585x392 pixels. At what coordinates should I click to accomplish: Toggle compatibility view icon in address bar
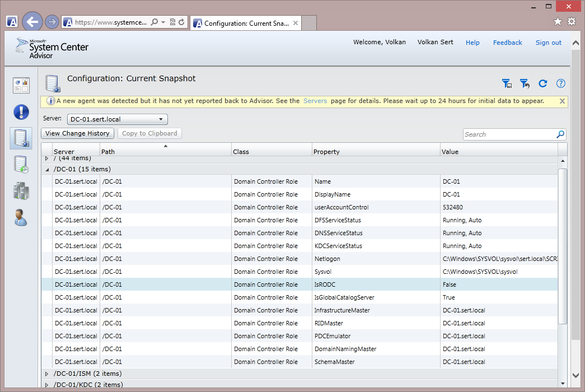point(172,22)
